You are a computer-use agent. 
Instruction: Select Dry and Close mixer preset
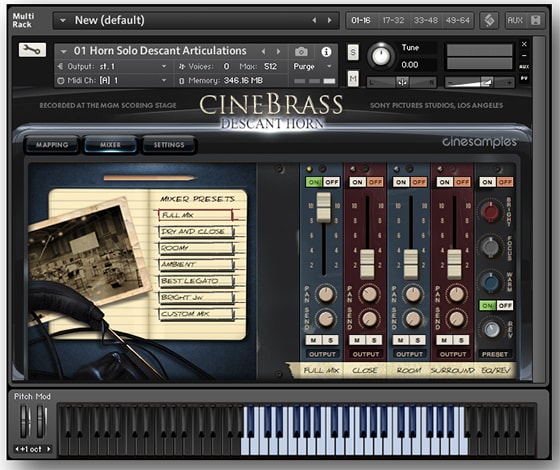pos(196,231)
